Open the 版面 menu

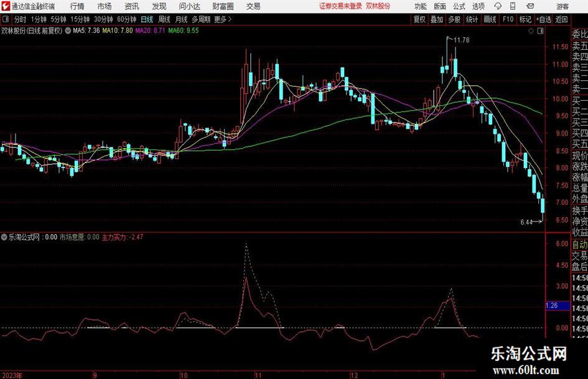coord(439,6)
